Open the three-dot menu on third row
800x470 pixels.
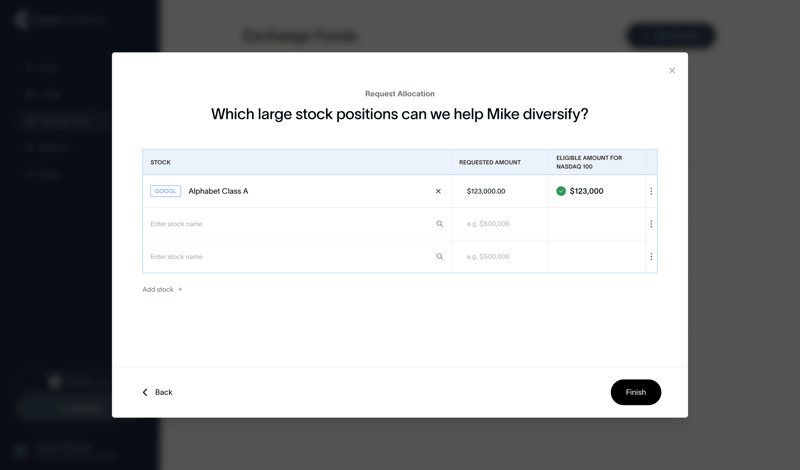[651, 257]
